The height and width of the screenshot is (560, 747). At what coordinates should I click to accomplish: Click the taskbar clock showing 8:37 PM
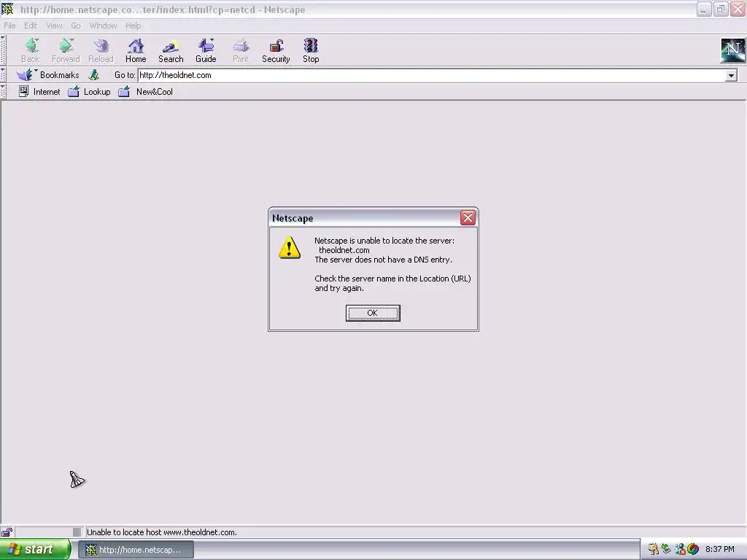[x=719, y=549]
